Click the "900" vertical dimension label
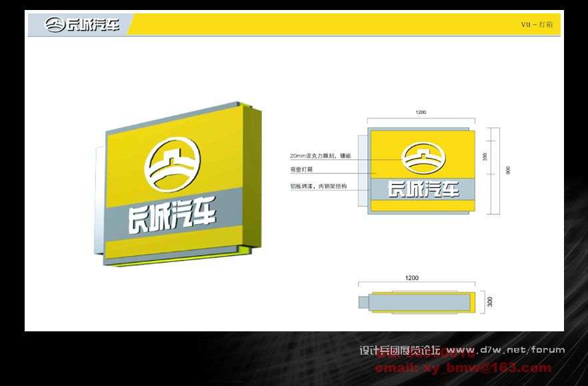The width and height of the screenshot is (588, 386). (x=508, y=170)
